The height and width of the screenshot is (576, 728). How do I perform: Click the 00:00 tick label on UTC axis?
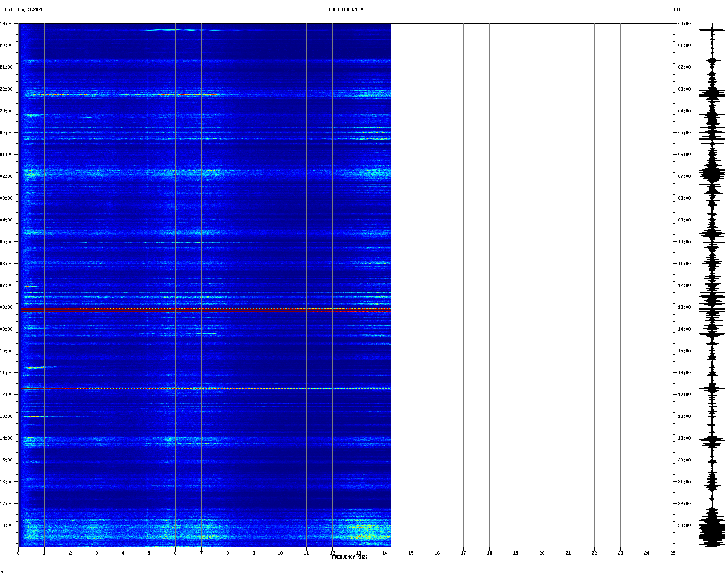684,24
